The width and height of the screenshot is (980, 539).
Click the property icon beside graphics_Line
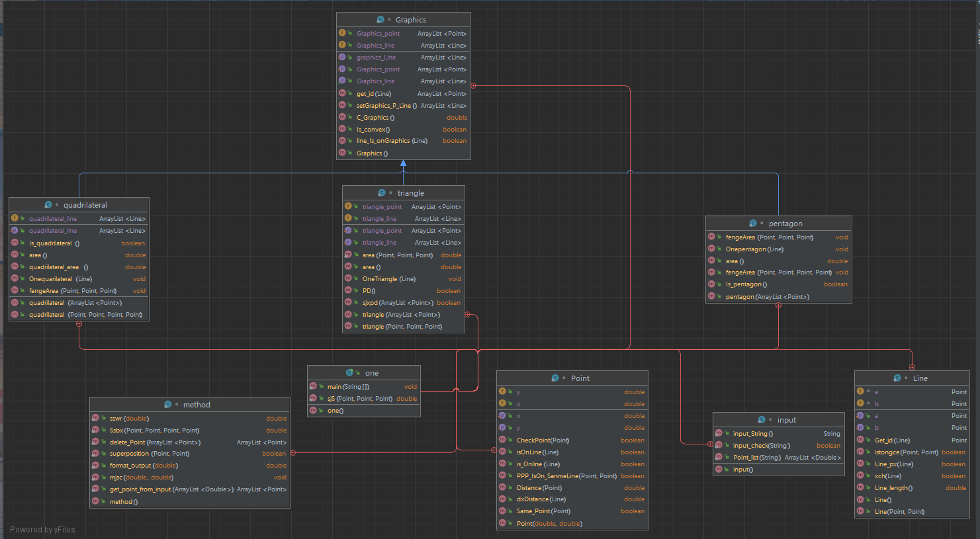pos(342,57)
